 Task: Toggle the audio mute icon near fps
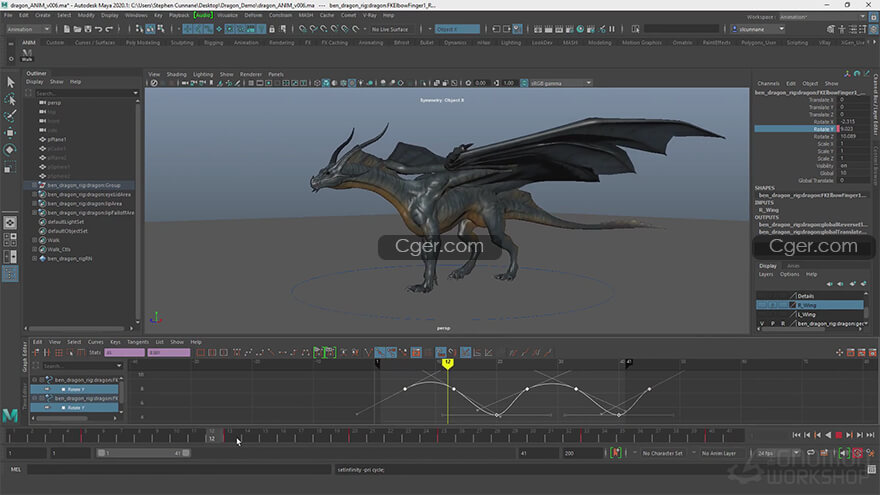[x=844, y=453]
